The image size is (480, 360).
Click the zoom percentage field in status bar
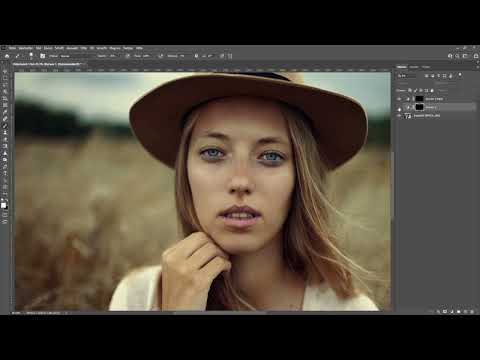point(16,313)
